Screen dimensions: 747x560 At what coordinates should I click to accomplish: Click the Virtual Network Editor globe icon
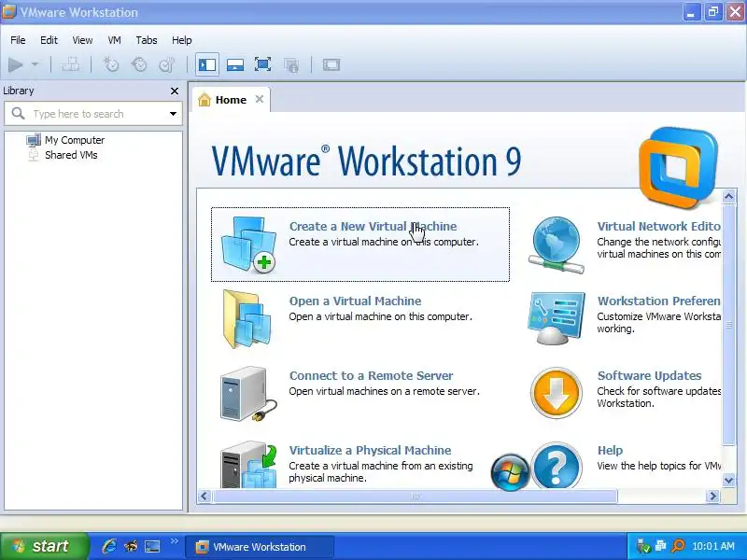(557, 245)
